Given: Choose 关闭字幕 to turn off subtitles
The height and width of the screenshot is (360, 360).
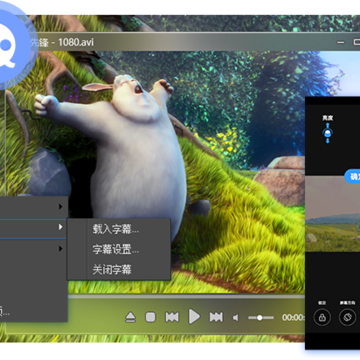Looking at the screenshot, I should [112, 269].
